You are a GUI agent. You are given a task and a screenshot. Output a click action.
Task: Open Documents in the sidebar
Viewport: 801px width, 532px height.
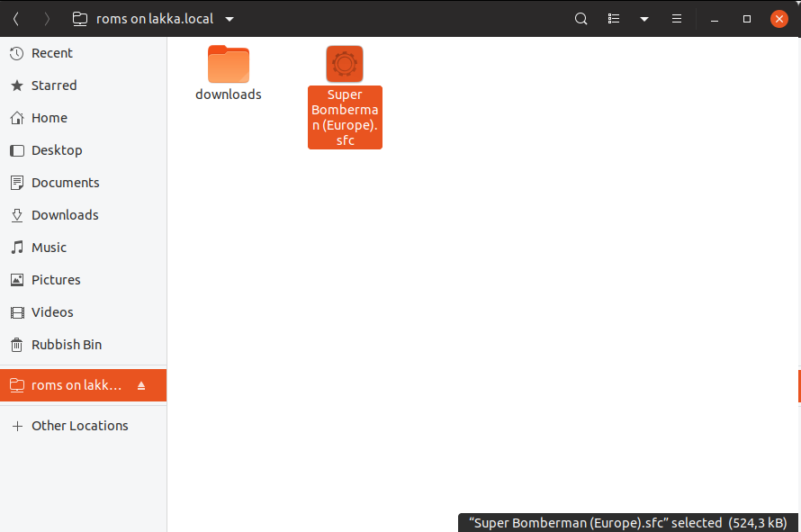coord(84,183)
